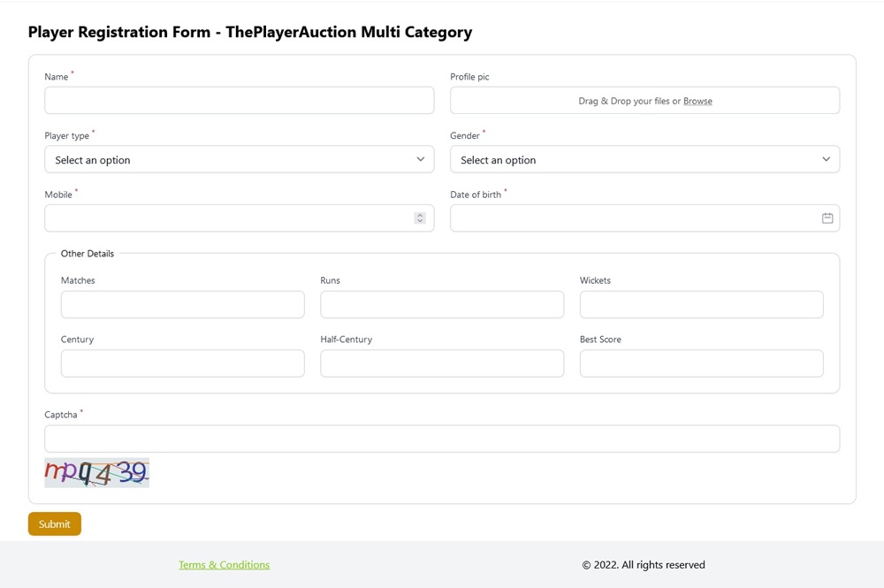The image size is (884, 588).
Task: Click the Mobile field's down stepper arrow
Action: tap(420, 221)
